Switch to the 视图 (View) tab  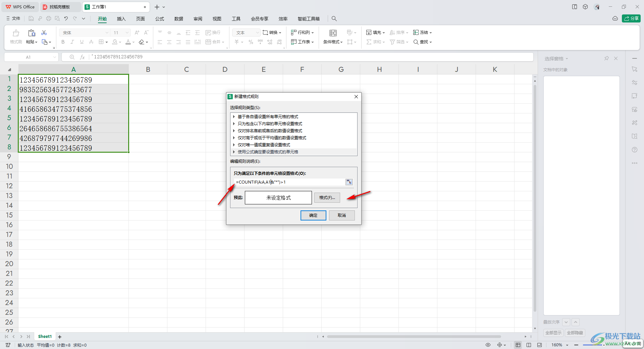(217, 19)
